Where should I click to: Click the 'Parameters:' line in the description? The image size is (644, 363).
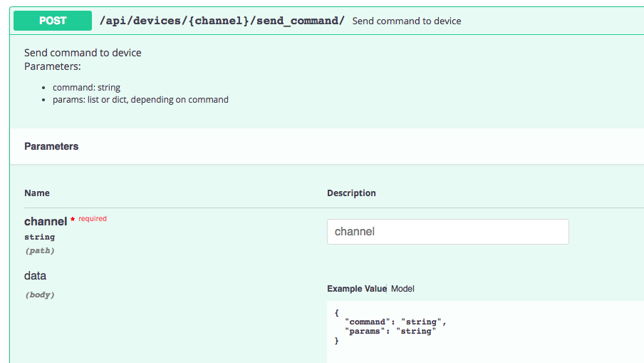pos(53,66)
